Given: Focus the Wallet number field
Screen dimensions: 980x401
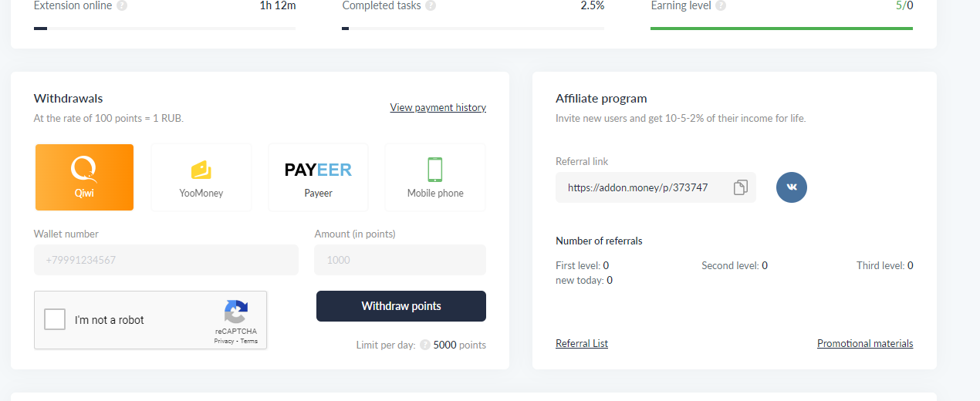Looking at the screenshot, I should 166,260.
